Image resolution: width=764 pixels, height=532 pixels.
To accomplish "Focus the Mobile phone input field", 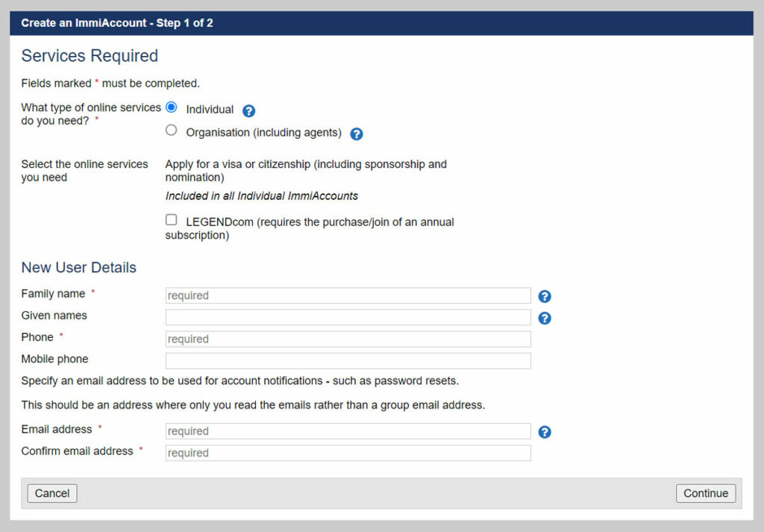I will pyautogui.click(x=348, y=361).
